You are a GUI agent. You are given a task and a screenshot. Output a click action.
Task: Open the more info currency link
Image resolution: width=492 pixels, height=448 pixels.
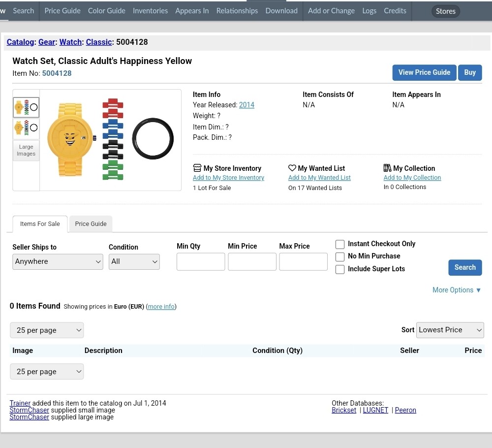[161, 306]
